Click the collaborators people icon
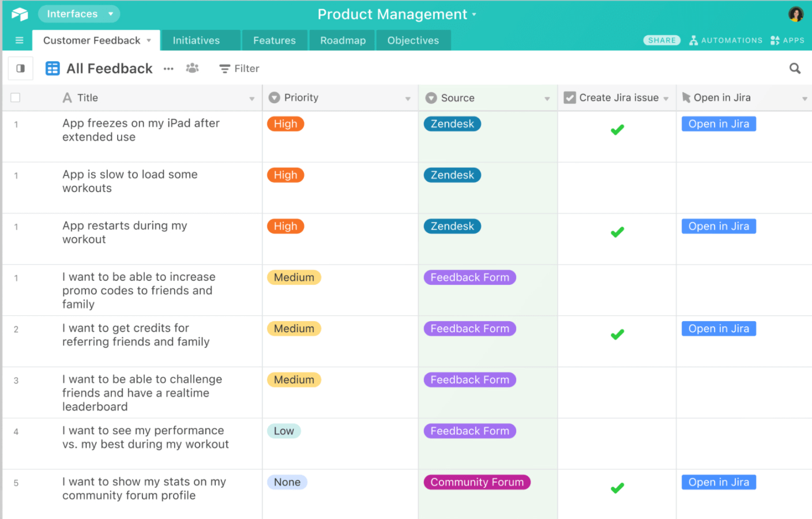812x519 pixels. [193, 68]
